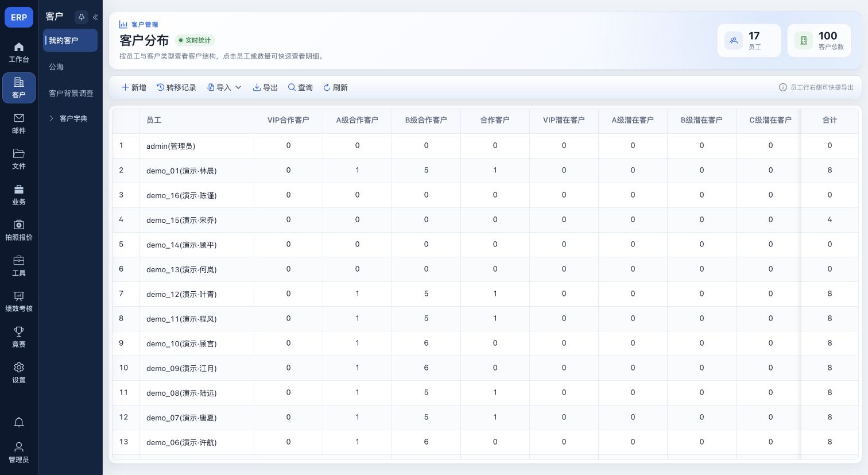
Task: Open the 竞赛 trophy sidebar icon
Action: [19, 337]
